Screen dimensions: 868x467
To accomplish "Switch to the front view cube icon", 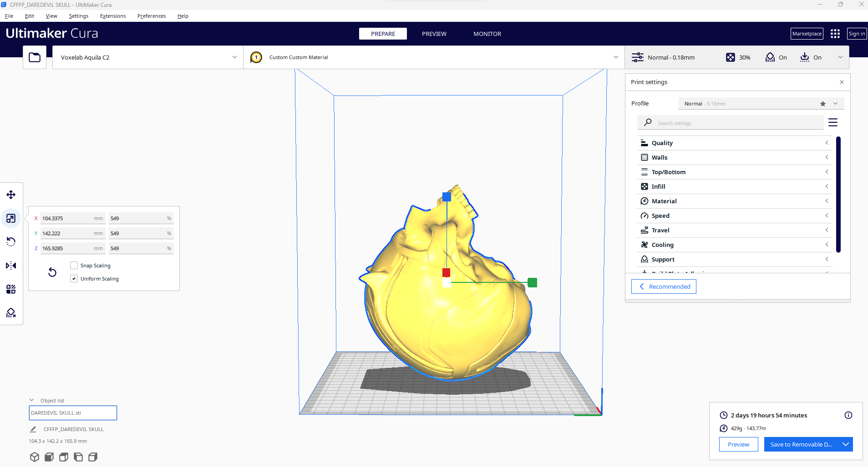I will tap(49, 457).
